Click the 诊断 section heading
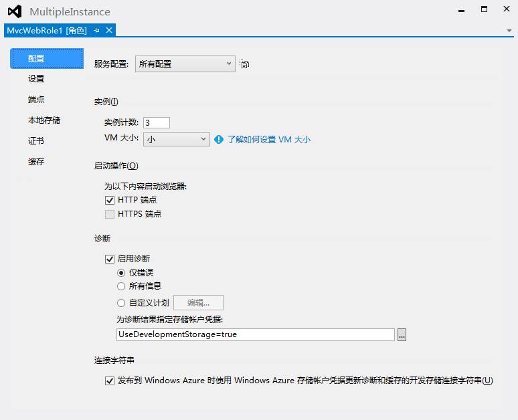 [102, 238]
